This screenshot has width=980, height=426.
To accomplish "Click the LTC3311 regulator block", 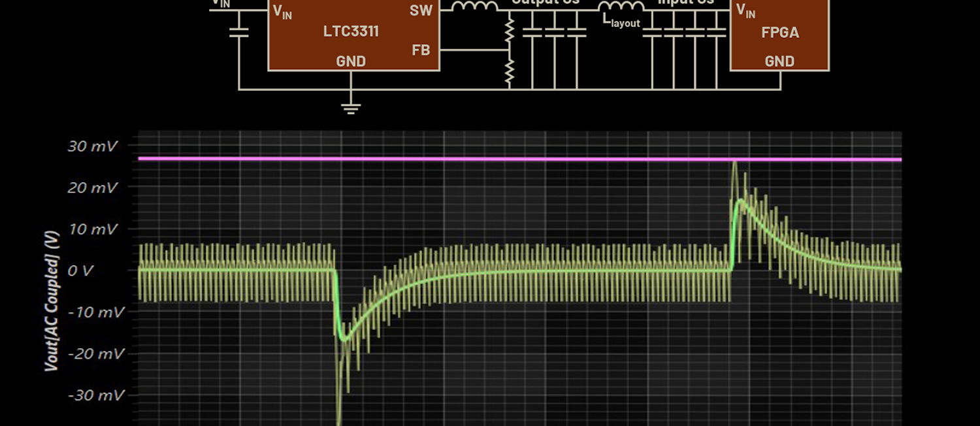I will point(351,31).
